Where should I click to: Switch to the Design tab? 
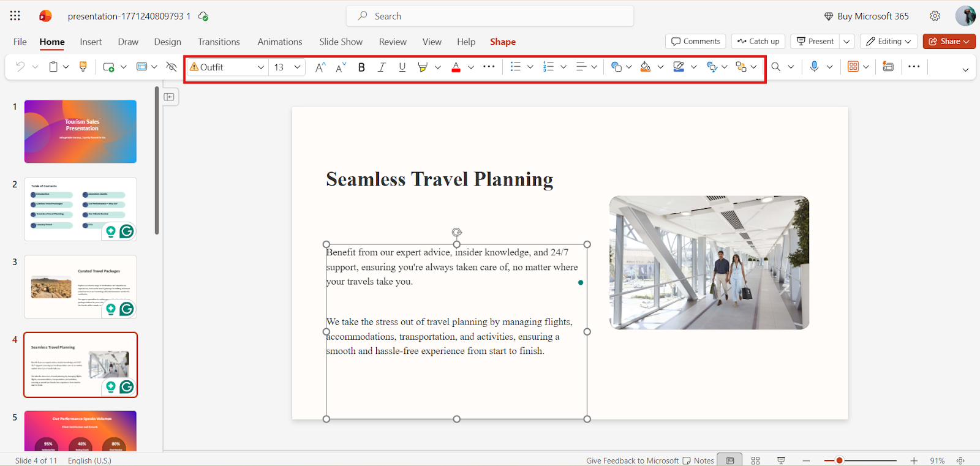[168, 42]
